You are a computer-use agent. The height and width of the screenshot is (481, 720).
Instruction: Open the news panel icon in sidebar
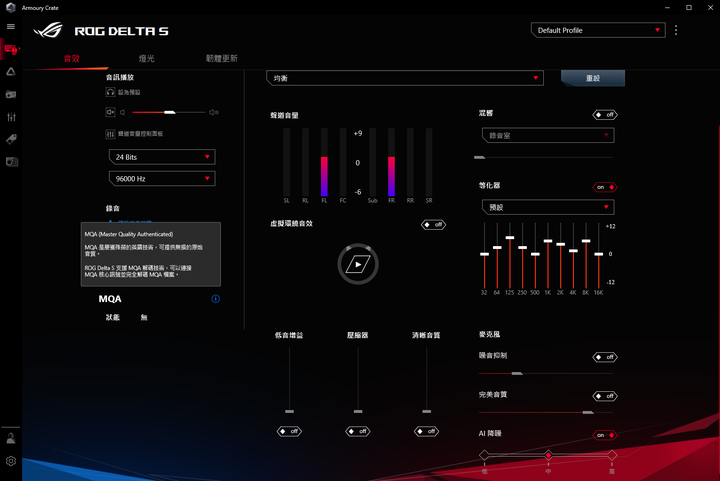click(11, 162)
